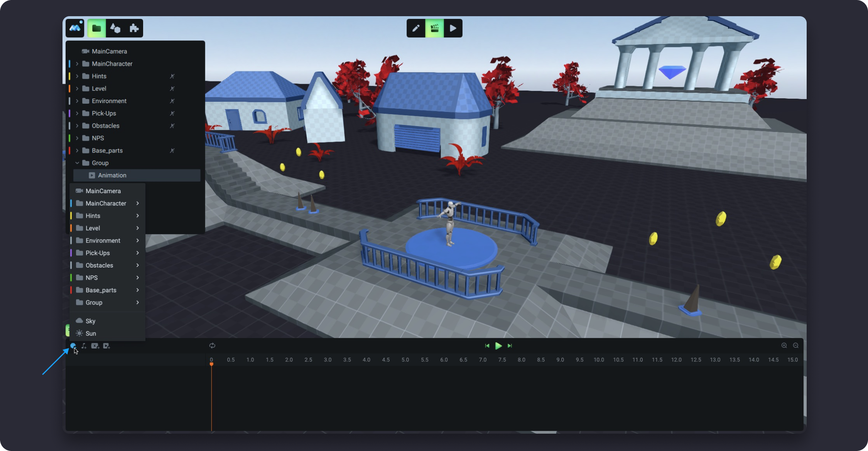868x451 pixels.
Task: Toggle pin icon on Base_parts folder
Action: (x=172, y=151)
